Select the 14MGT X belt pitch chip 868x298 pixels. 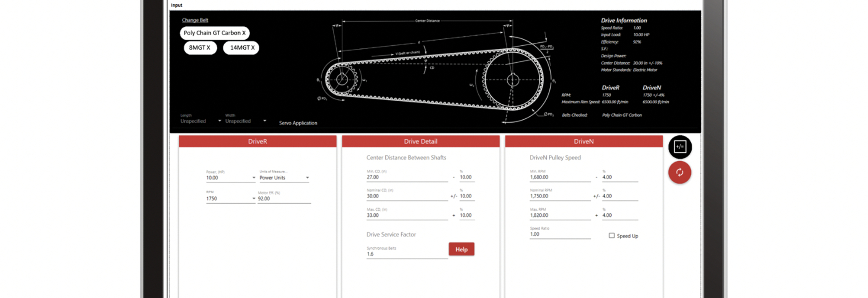(x=241, y=47)
